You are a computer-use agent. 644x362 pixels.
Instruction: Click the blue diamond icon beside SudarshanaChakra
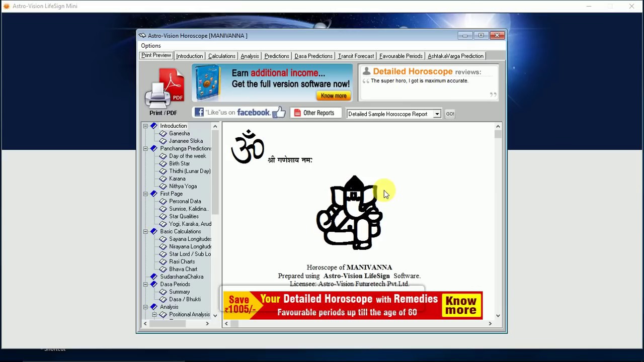coord(154,277)
